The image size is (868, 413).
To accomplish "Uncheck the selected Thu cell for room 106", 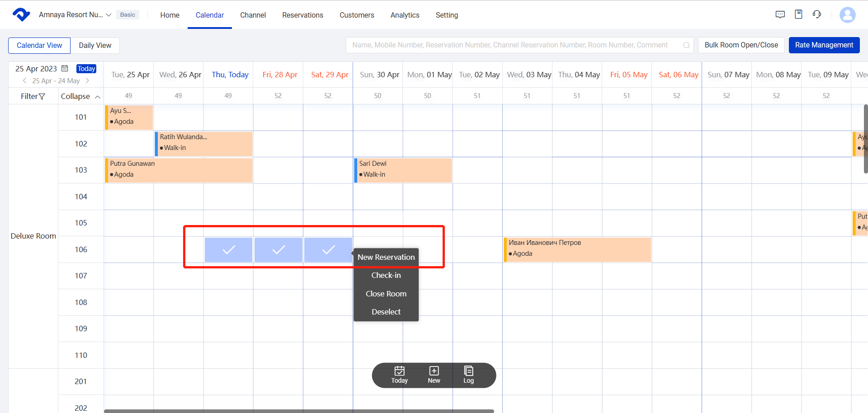I will 228,249.
